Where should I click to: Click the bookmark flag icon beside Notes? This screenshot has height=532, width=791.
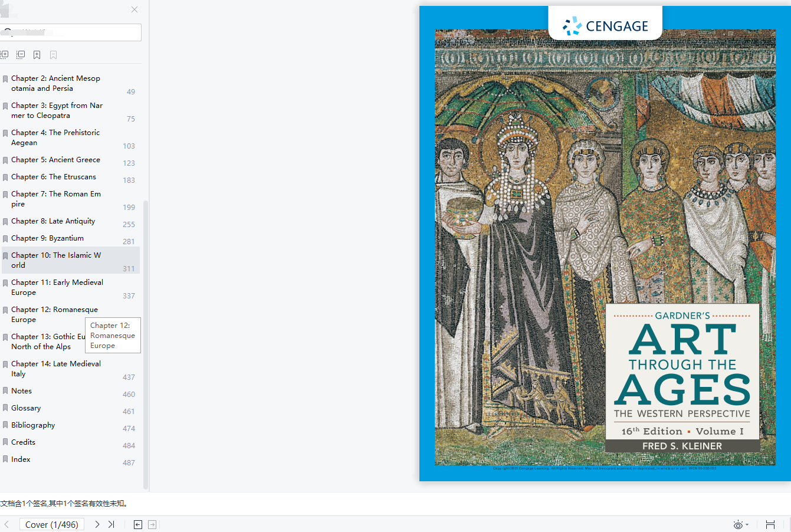click(5, 391)
